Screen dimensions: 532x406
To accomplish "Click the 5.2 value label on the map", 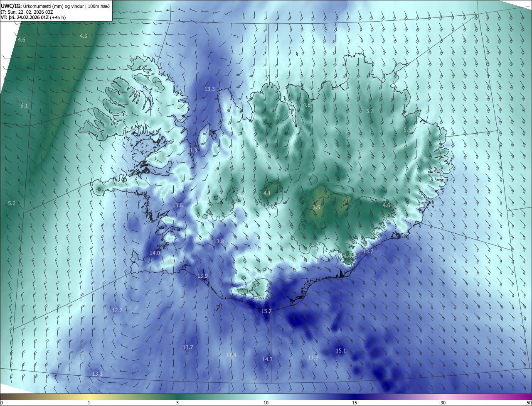I will coord(12,203).
